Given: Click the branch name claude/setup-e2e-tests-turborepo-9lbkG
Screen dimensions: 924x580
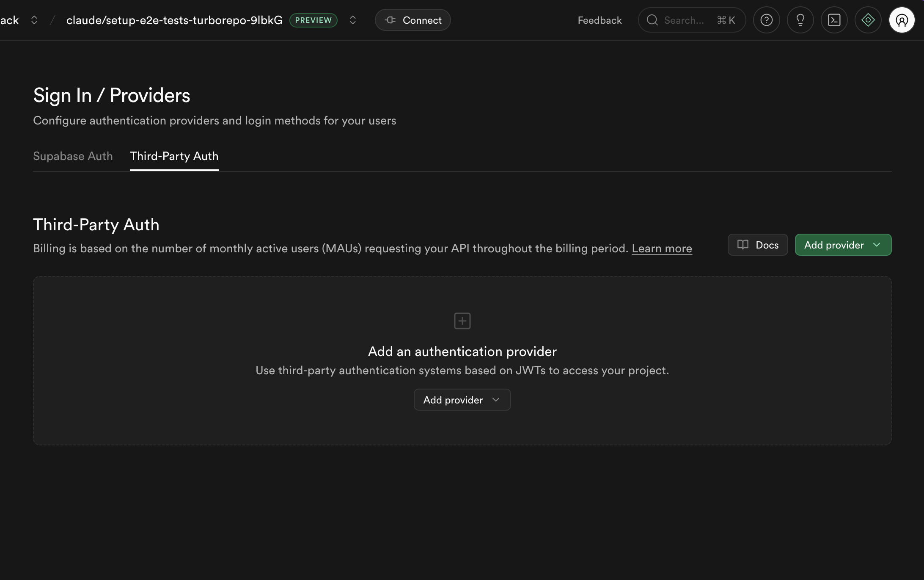Looking at the screenshot, I should coord(174,20).
